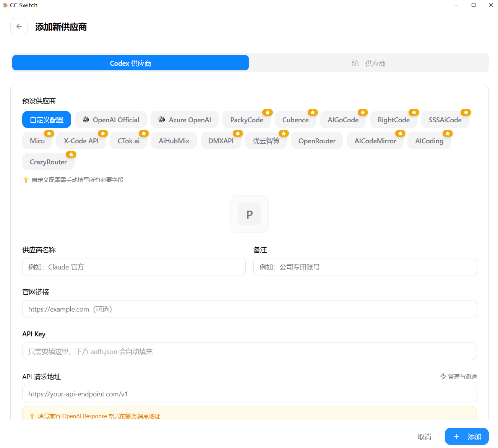This screenshot has width=498, height=448.
Task: Choose the 自定义配置 preset
Action: click(47, 120)
